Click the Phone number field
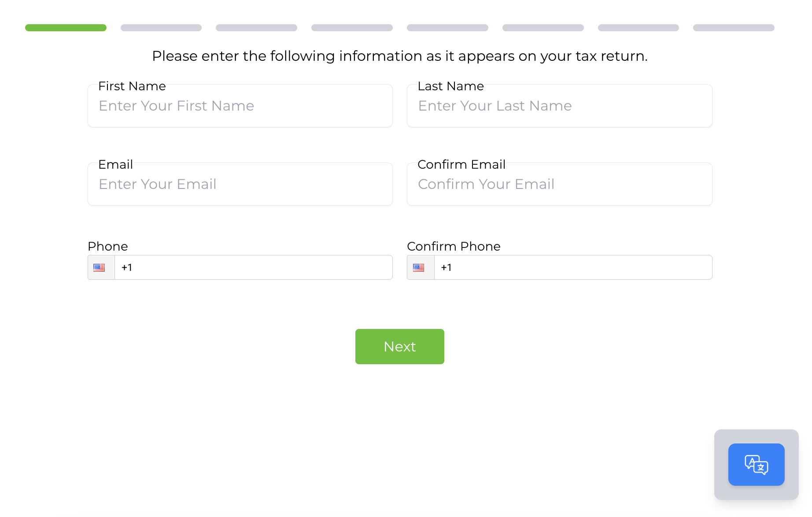Image resolution: width=812 pixels, height=517 pixels. (x=254, y=267)
